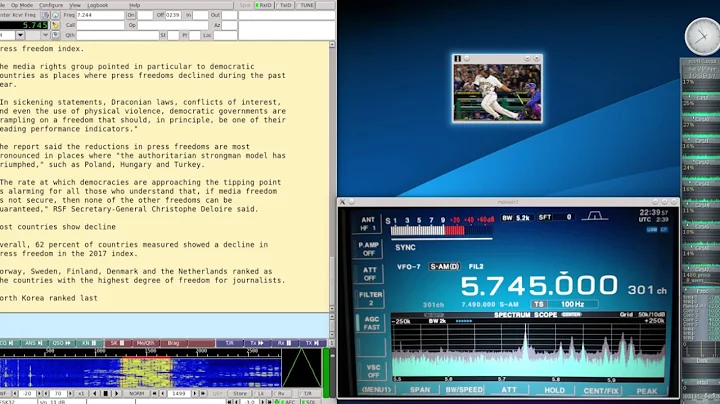The image size is (720, 404).
Task: Click the Off time field showing 0239
Action: [x=173, y=15]
